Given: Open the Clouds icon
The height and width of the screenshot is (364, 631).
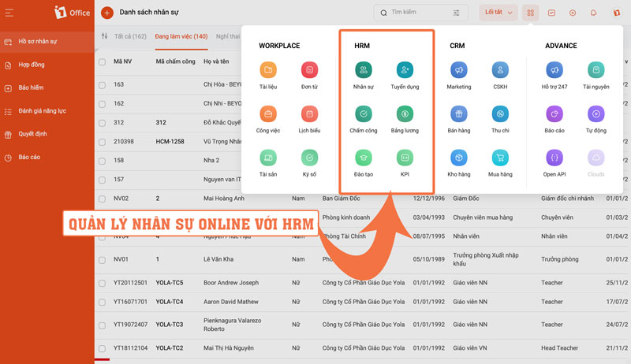Looking at the screenshot, I should (x=596, y=158).
